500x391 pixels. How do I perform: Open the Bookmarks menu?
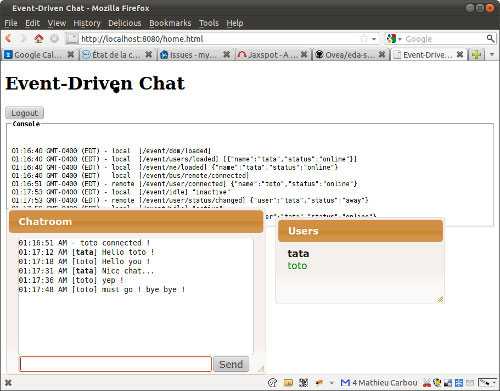170,23
